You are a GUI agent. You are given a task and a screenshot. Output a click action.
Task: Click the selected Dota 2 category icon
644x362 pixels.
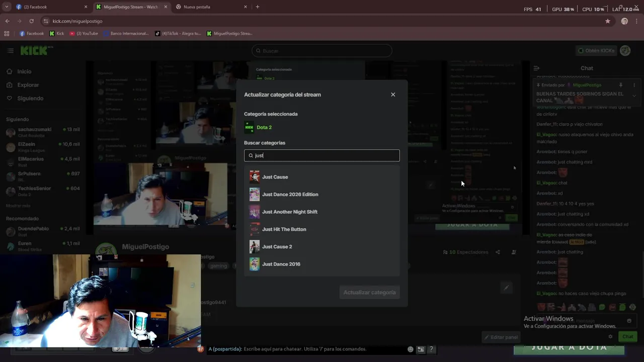(249, 127)
